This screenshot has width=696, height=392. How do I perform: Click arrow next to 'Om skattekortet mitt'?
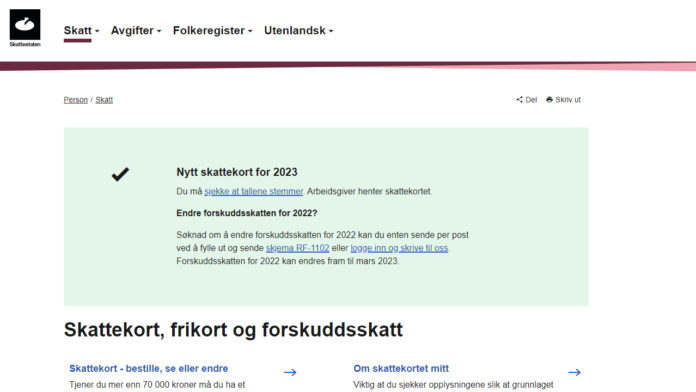coord(574,372)
